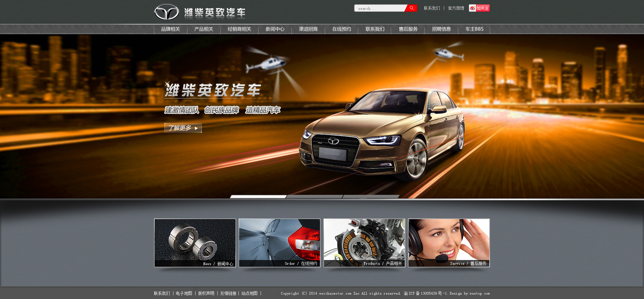This screenshot has height=299, width=644.
Task: Click the red search magnifier button
Action: tap(411, 8)
